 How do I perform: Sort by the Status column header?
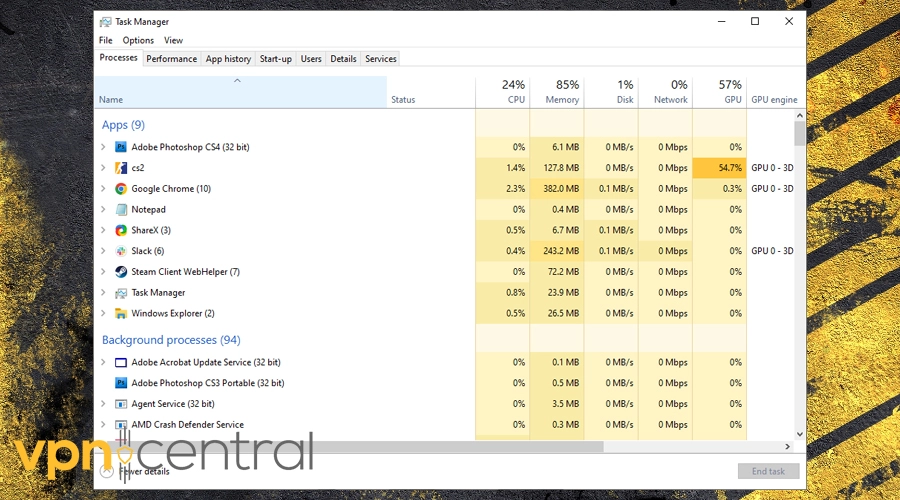pos(431,92)
